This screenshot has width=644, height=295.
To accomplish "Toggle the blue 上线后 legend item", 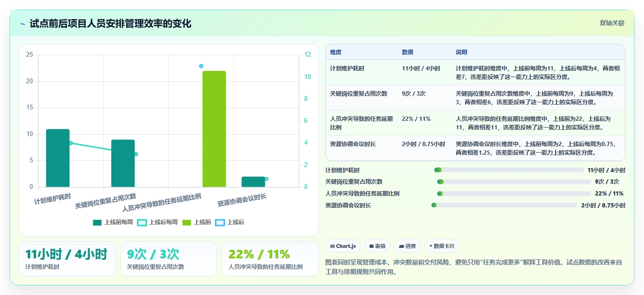I will [x=230, y=222].
